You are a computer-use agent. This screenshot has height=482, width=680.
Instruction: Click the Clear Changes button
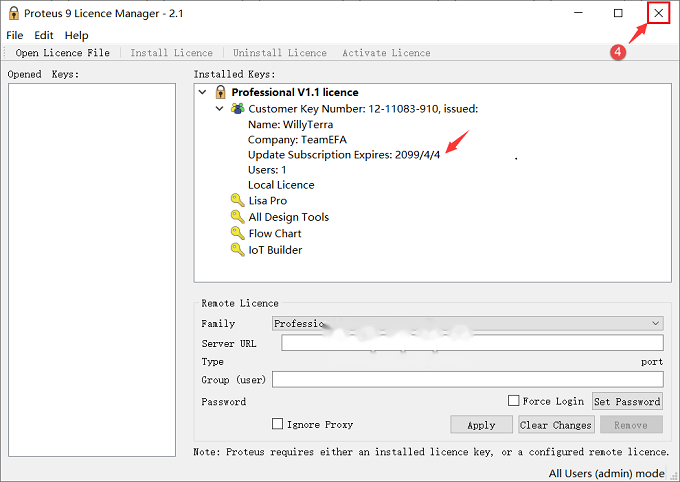556,425
